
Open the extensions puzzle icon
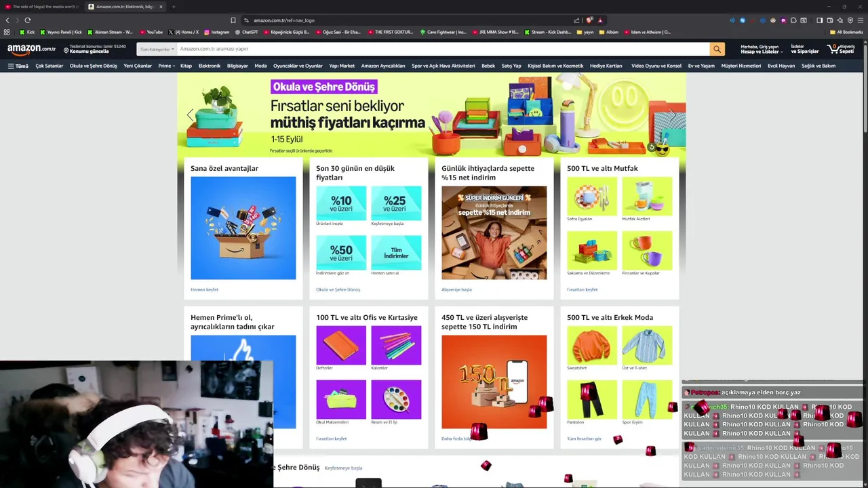tap(793, 20)
